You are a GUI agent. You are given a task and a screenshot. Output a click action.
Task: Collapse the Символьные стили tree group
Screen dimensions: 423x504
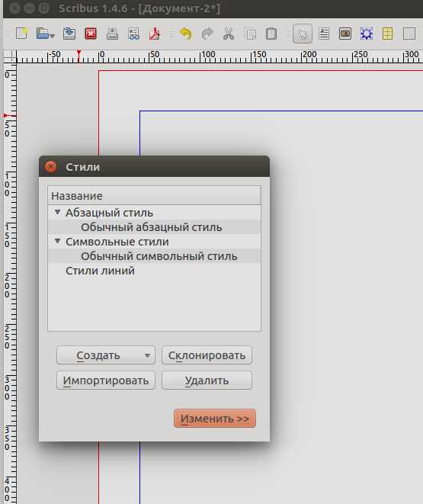pos(57,241)
